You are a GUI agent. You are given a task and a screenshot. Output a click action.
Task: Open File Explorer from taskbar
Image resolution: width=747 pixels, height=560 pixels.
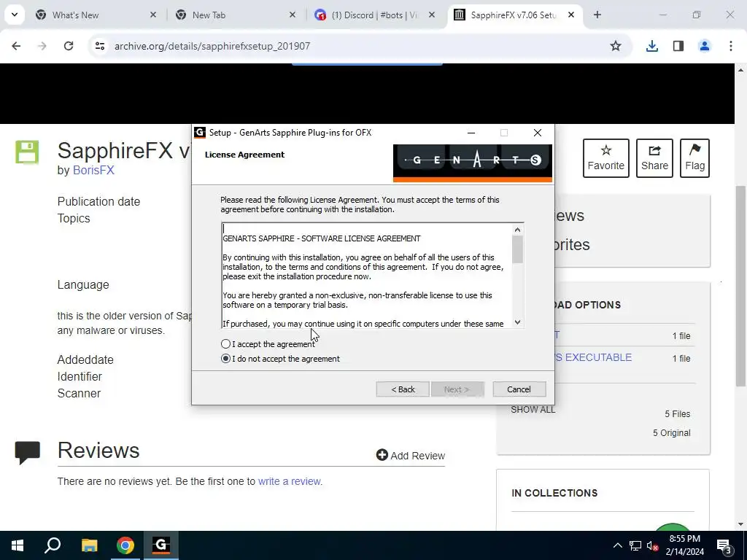[x=89, y=545]
